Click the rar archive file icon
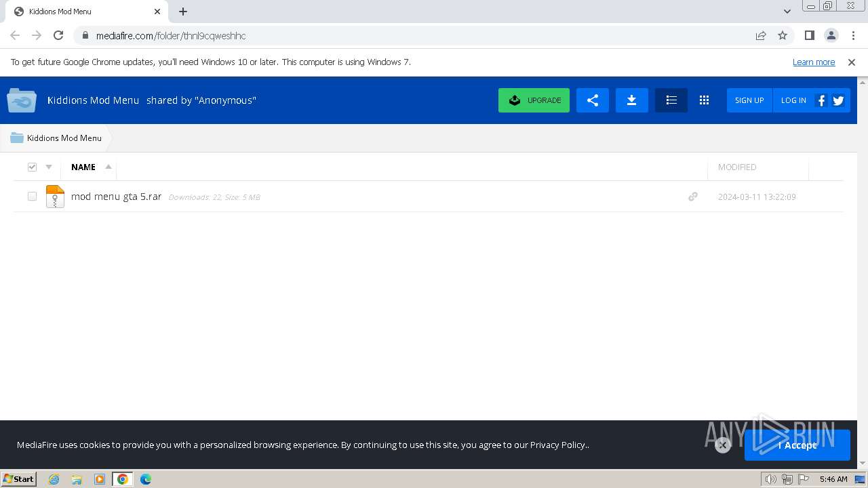Screen dimensions: 868x488 tap(55, 197)
